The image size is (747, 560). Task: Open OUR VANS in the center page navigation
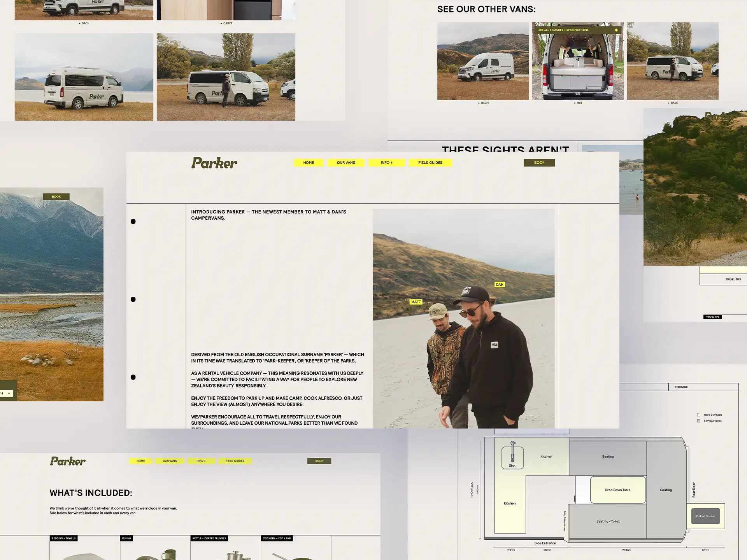pos(346,163)
